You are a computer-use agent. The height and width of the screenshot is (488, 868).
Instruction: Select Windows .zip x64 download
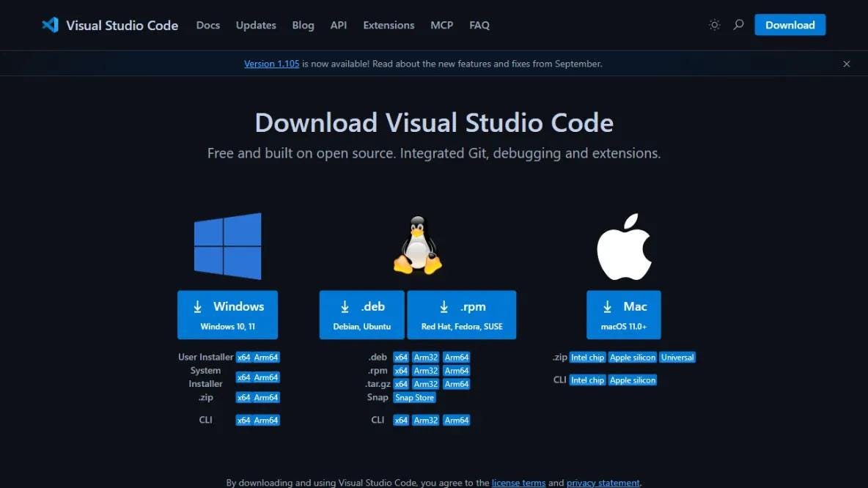click(x=243, y=397)
